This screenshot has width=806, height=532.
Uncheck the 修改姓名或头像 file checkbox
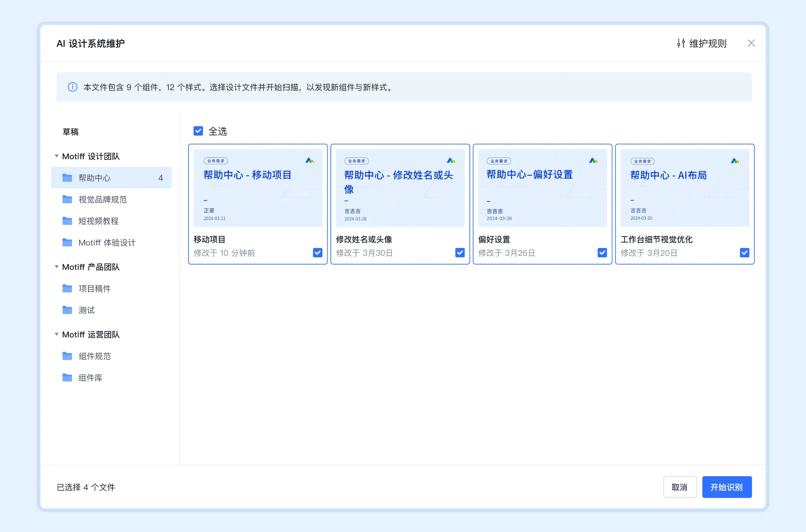tap(460, 253)
